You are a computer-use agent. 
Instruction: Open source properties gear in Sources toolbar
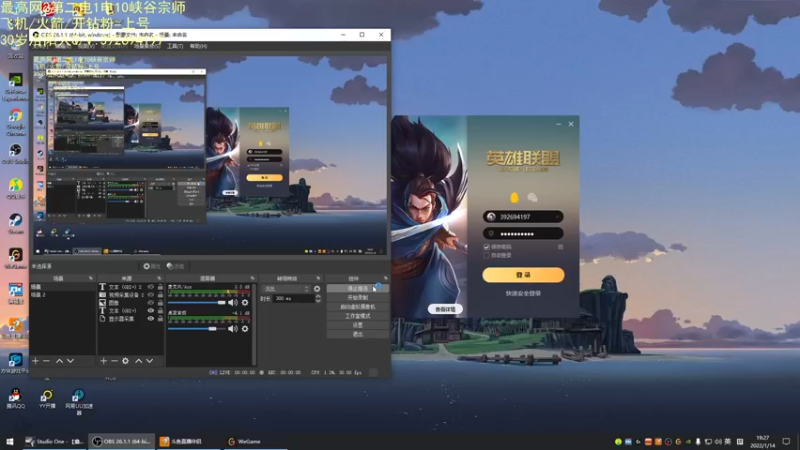(x=126, y=361)
